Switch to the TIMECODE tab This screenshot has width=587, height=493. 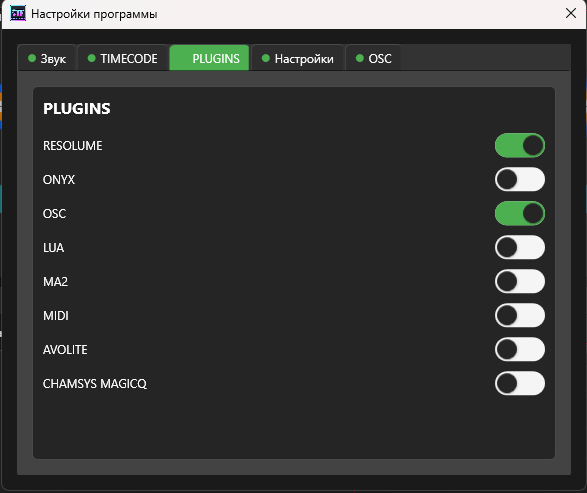(x=122, y=58)
